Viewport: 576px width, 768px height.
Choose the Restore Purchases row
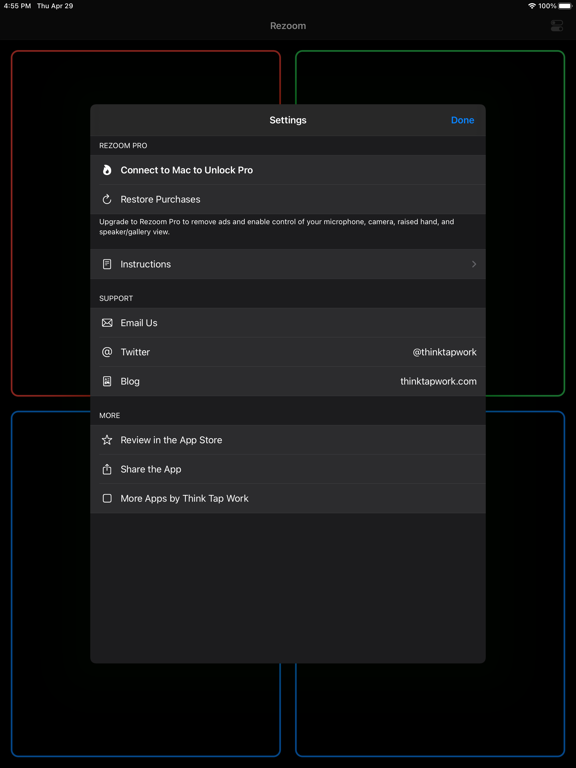(x=288, y=199)
